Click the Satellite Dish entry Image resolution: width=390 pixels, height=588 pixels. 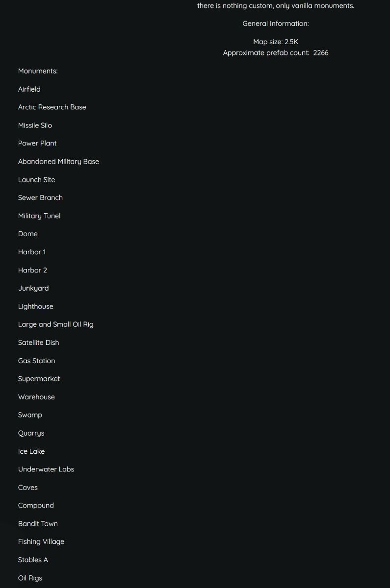[39, 343]
